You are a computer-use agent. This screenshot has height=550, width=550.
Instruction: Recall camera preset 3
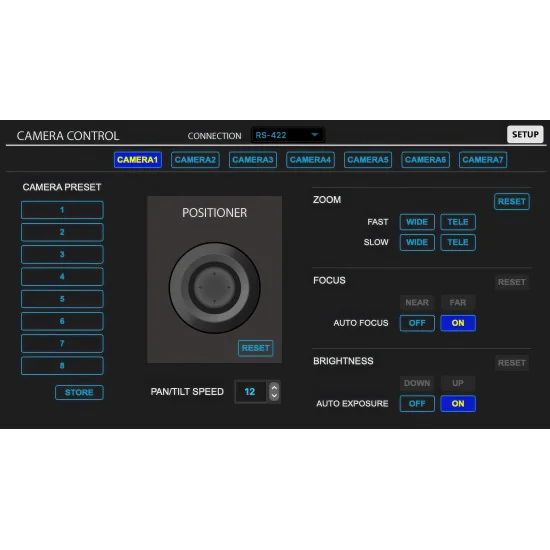[x=62, y=254]
